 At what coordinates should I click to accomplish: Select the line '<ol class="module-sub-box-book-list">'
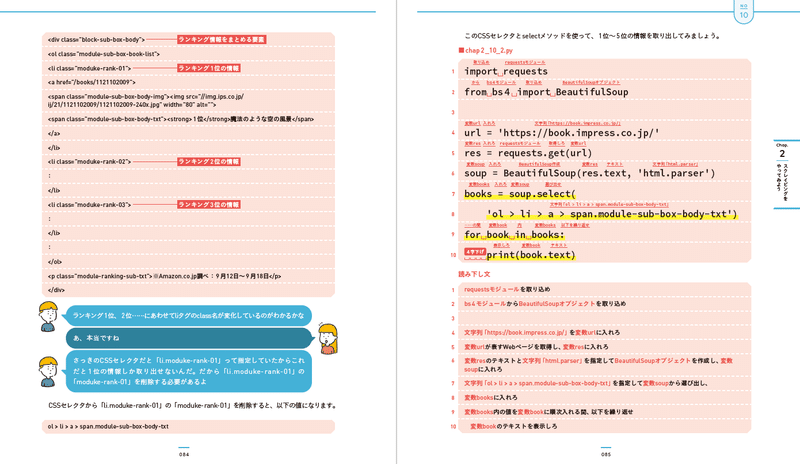click(x=104, y=54)
